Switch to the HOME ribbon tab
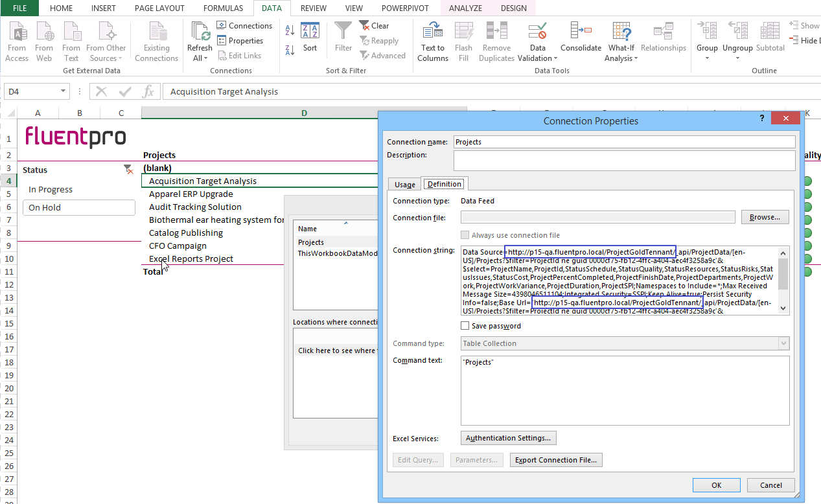 (62, 8)
